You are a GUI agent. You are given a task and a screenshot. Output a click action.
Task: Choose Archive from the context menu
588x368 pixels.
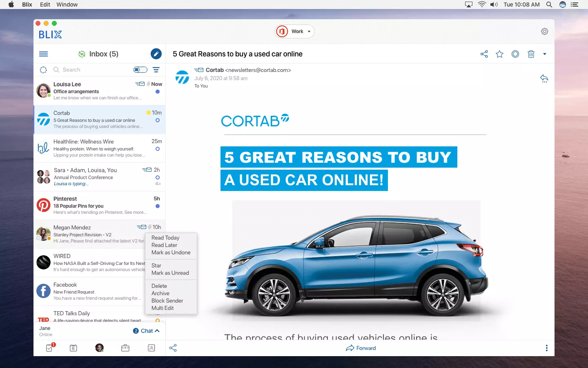tap(160, 293)
